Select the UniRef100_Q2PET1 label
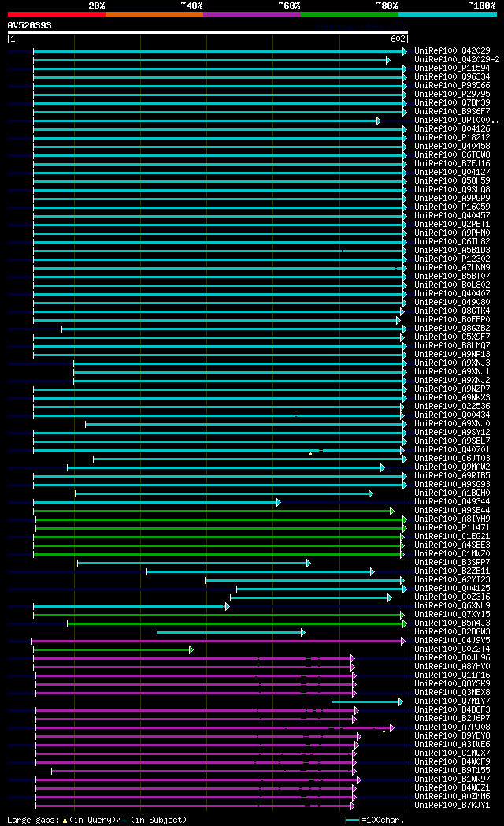 click(452, 225)
